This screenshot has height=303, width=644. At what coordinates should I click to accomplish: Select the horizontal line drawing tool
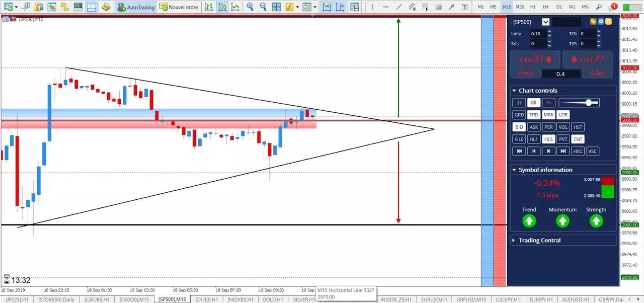tap(386, 7)
